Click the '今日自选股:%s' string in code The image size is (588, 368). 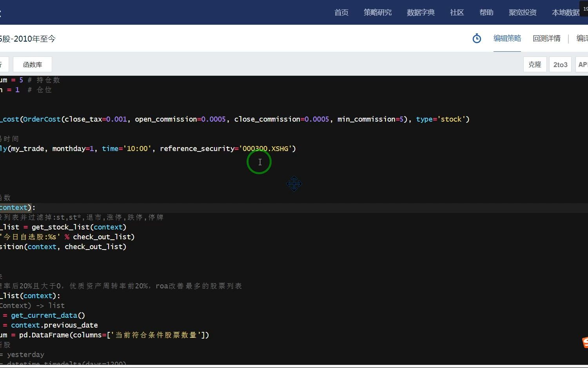(30, 237)
